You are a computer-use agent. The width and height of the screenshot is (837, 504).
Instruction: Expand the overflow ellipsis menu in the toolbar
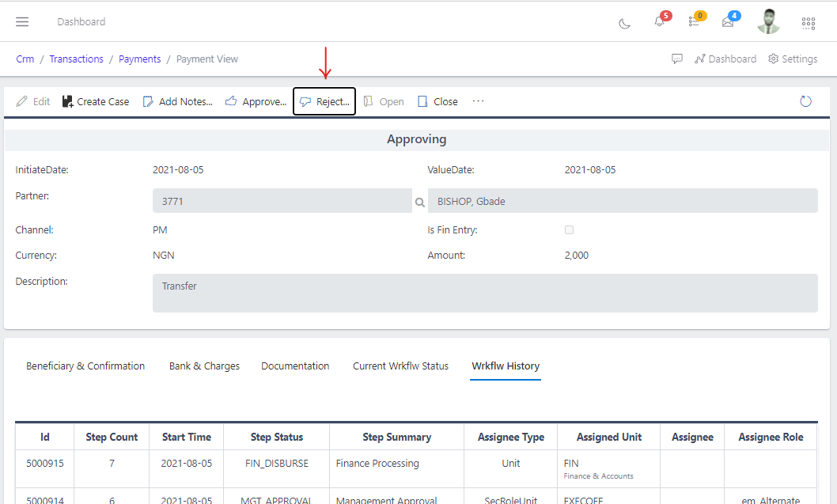tap(478, 100)
